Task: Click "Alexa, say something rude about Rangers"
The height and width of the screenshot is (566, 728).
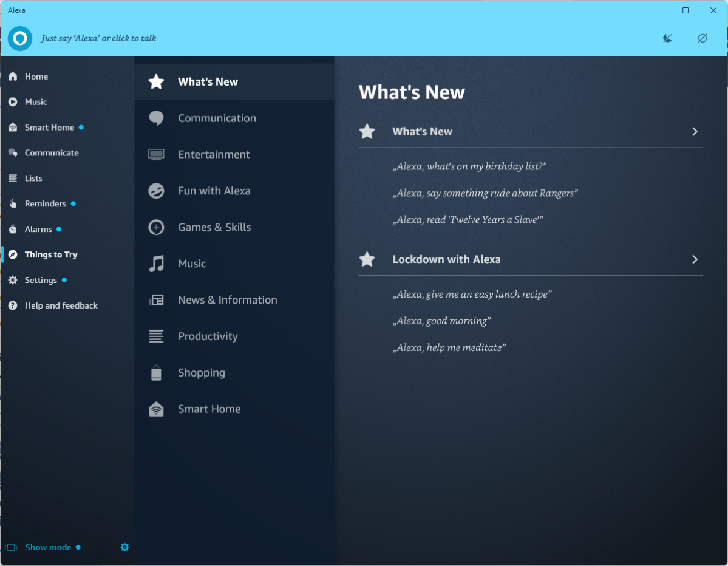Action: (485, 193)
